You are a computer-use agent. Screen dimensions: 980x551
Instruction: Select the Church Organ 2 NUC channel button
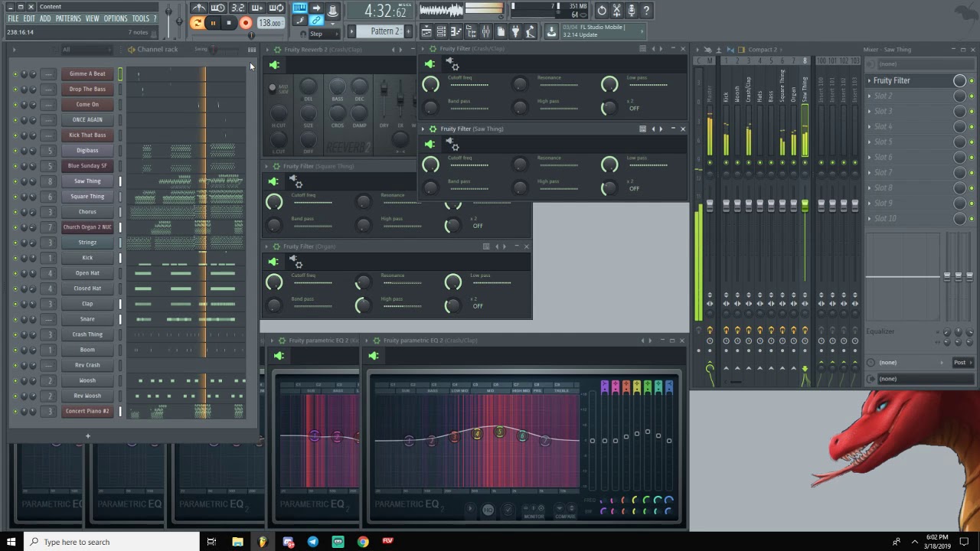87,227
